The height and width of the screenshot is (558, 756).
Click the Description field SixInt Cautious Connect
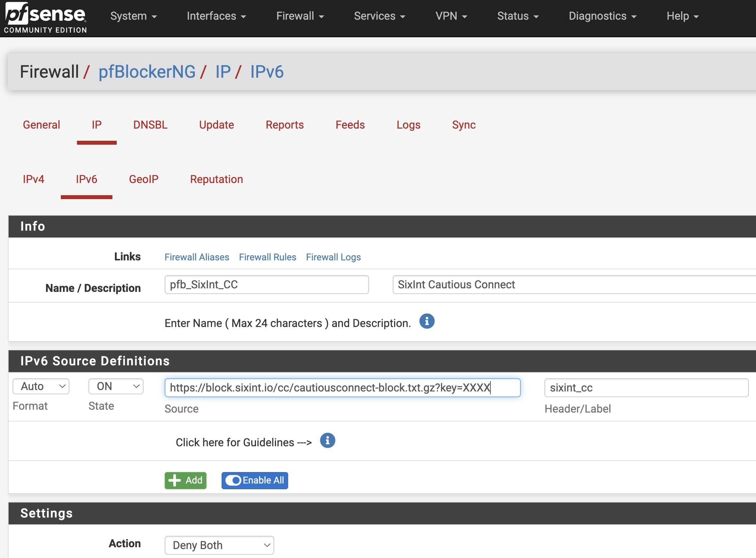point(574,284)
